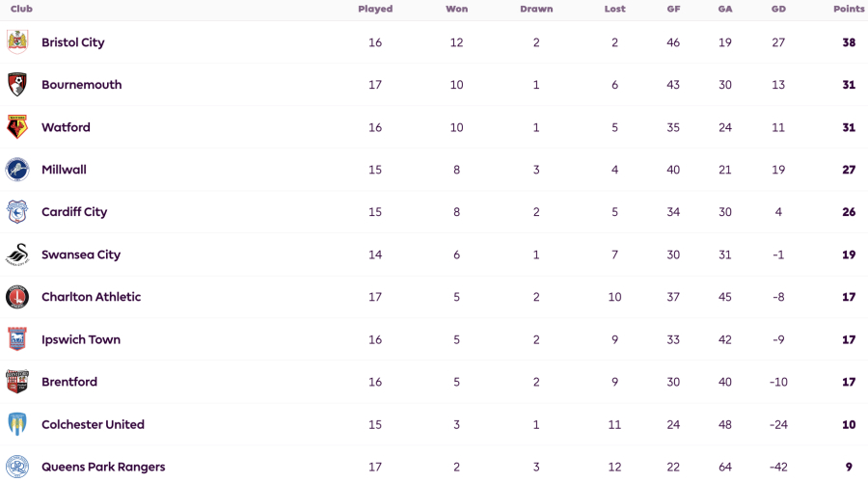Go to Queens Park Rangers page

(103, 468)
